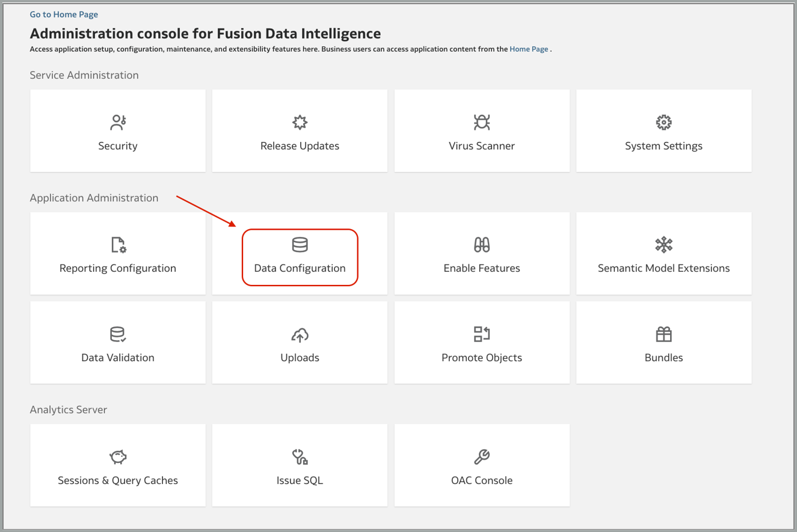This screenshot has width=797, height=532.
Task: Click the Reporting Configuration document icon
Action: click(x=117, y=245)
